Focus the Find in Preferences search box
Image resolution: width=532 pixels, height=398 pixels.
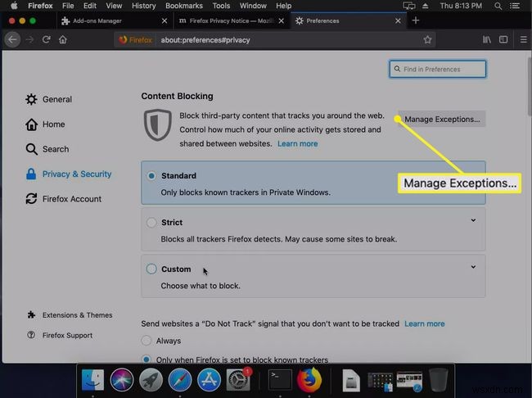click(438, 69)
